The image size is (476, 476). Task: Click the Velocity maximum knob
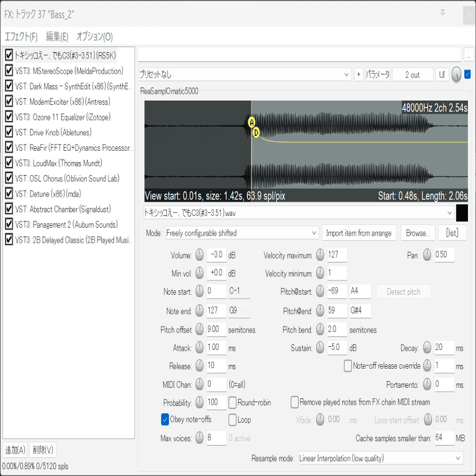tap(320, 255)
